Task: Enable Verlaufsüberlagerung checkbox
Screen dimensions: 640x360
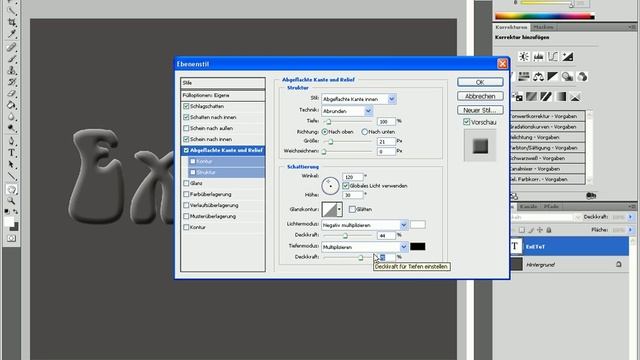Action: point(186,205)
